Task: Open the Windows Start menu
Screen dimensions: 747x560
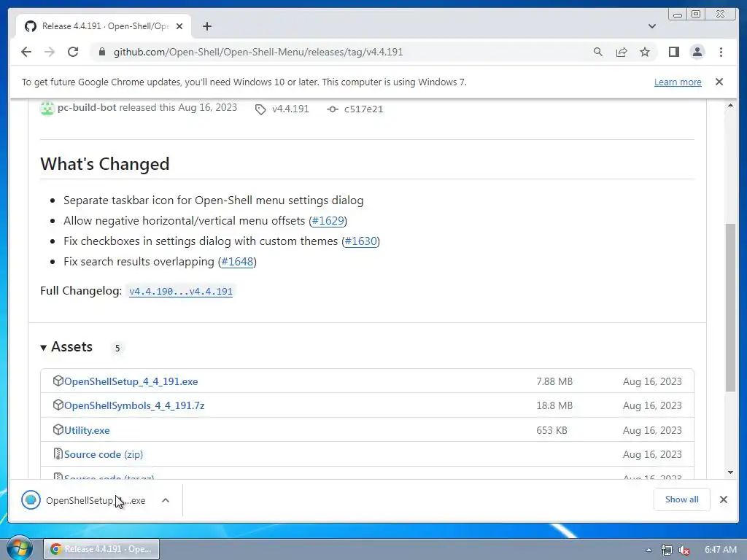Action: (20, 548)
